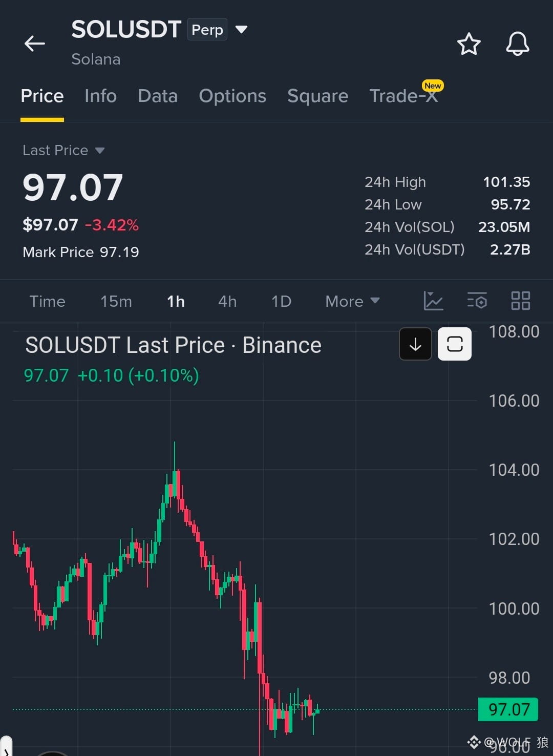The height and width of the screenshot is (756, 553).
Task: Select the Time line chart view
Action: [47, 301]
